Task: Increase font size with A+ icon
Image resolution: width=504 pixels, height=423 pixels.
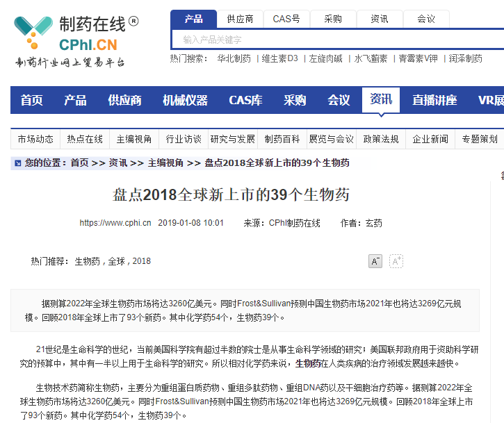Action: 396,261
